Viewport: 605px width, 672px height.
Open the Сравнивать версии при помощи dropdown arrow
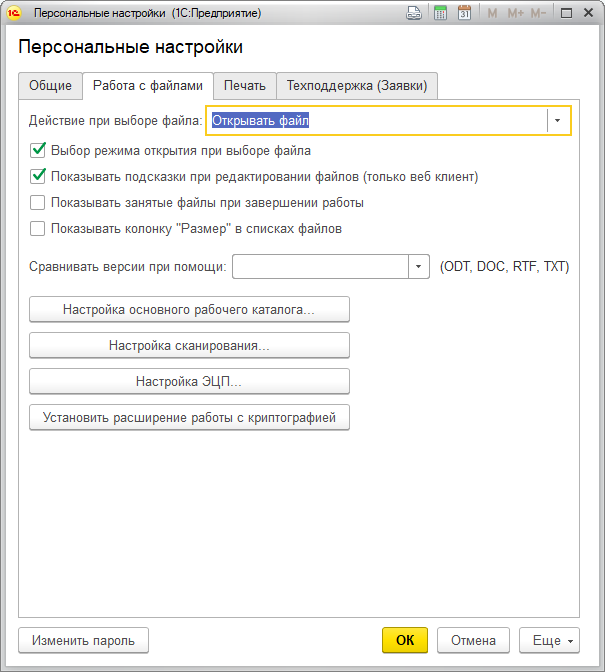419,267
